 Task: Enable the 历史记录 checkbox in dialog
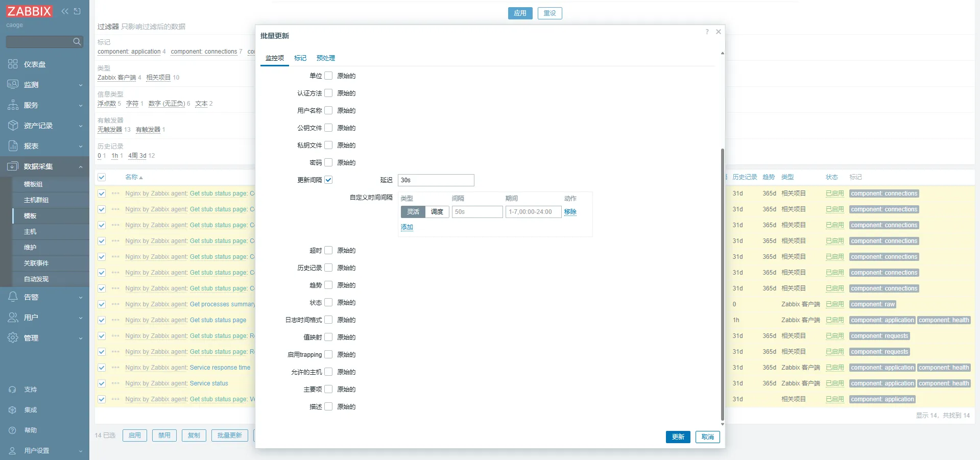click(x=328, y=268)
